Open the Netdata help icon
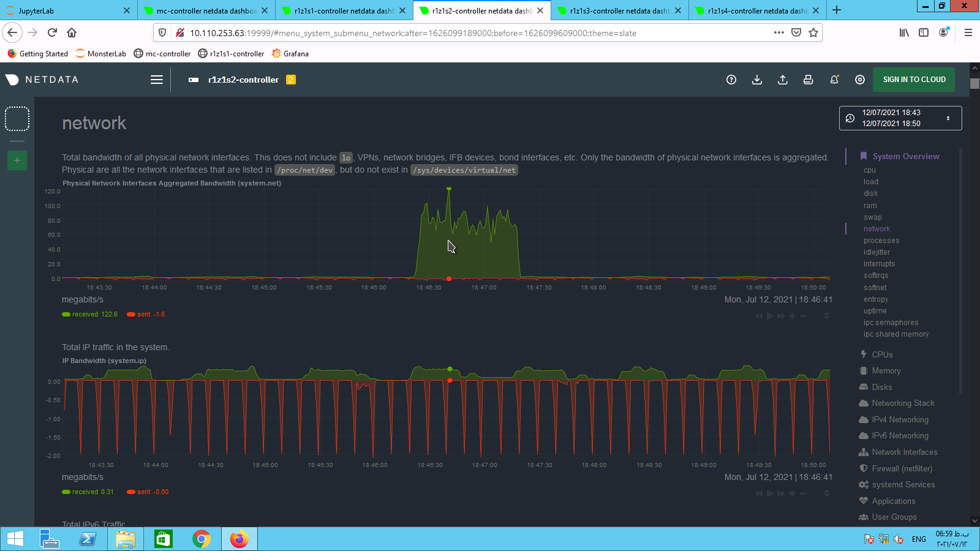 tap(731, 80)
